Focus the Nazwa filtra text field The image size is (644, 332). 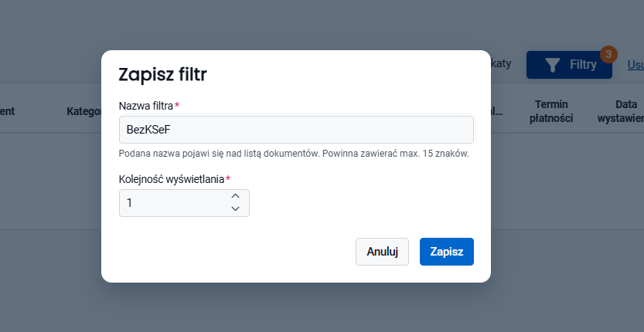coord(296,130)
